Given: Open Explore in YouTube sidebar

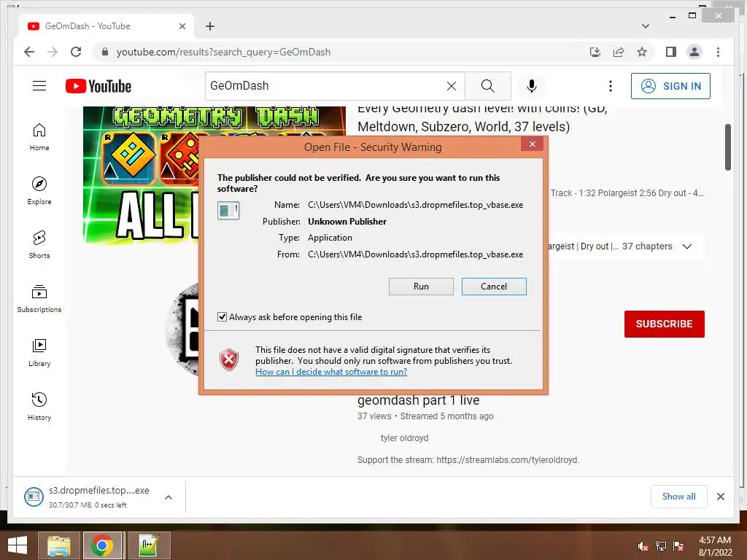Looking at the screenshot, I should (39, 191).
